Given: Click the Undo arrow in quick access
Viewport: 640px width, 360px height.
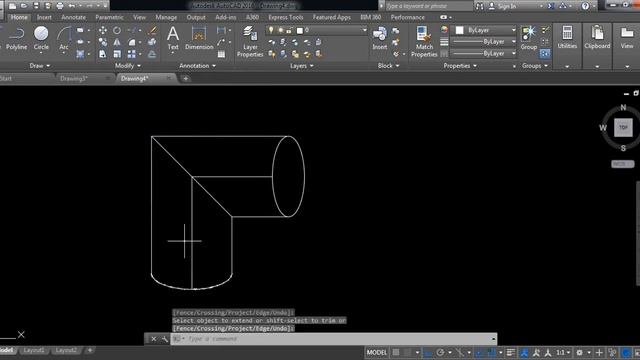Looking at the screenshot, I should click(x=72, y=6).
